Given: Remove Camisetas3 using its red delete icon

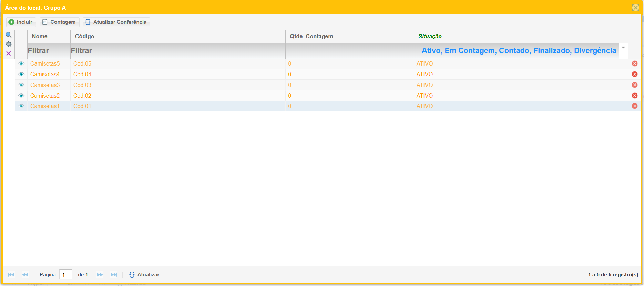Looking at the screenshot, I should click(634, 85).
